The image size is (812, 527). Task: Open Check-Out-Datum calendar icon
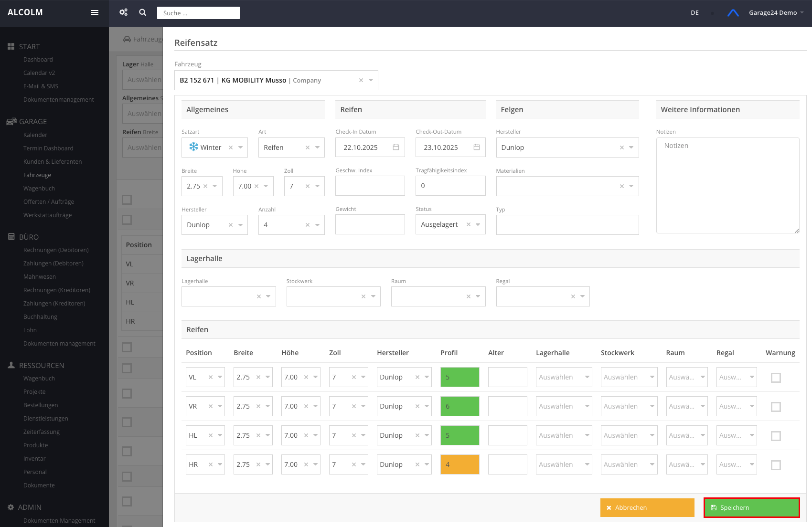click(x=476, y=148)
